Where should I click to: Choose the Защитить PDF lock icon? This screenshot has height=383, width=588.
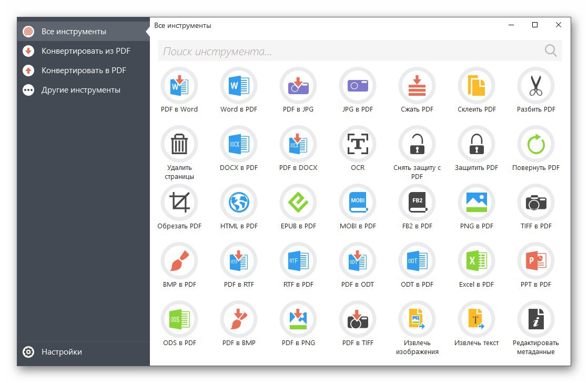tap(477, 145)
